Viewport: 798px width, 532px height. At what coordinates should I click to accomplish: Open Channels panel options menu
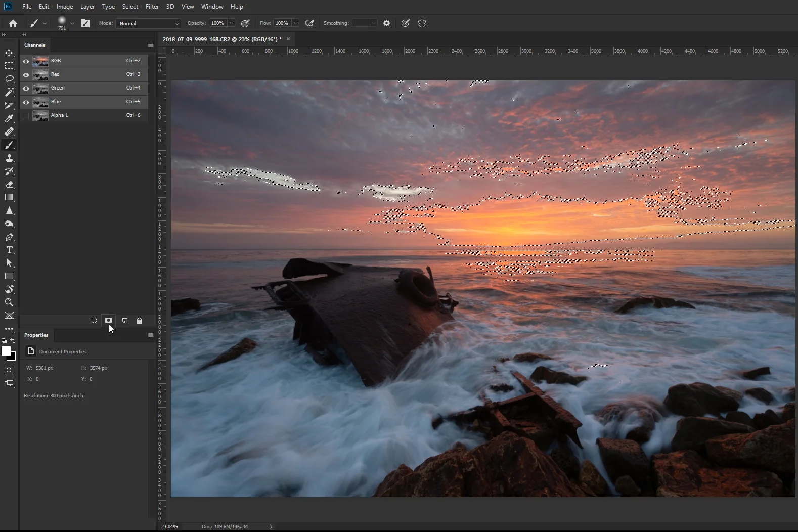pos(151,45)
